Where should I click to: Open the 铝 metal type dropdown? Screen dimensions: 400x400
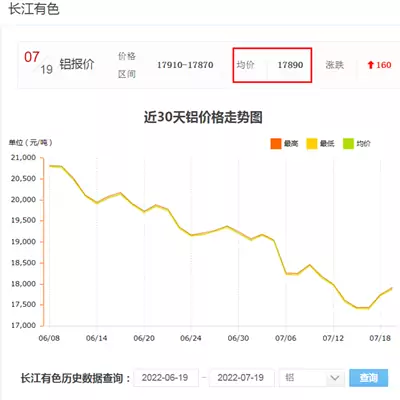click(312, 378)
